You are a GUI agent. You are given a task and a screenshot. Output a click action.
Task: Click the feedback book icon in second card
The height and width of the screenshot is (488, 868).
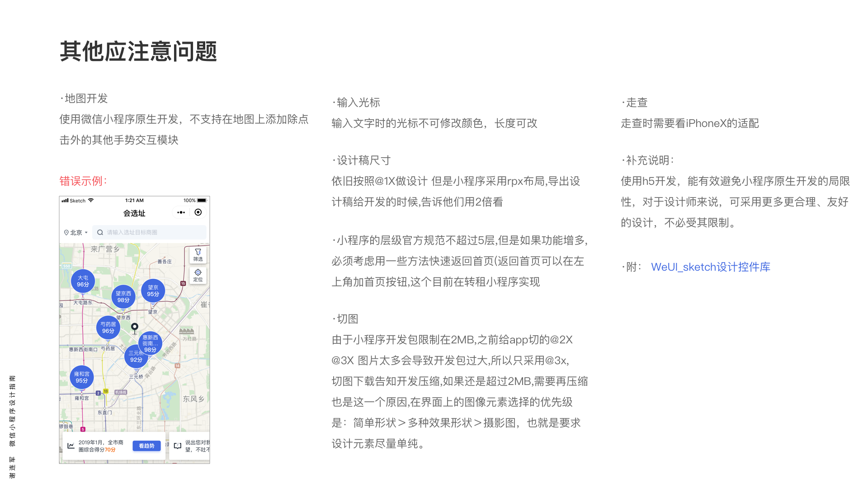tap(178, 446)
